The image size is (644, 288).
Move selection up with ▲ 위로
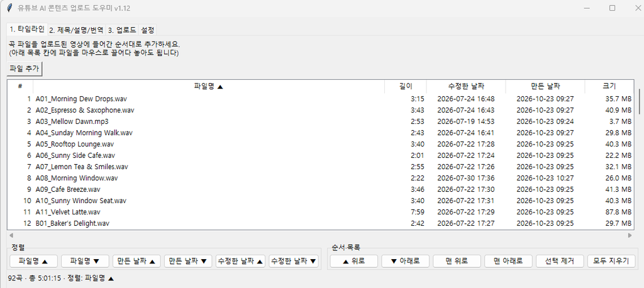tap(353, 261)
